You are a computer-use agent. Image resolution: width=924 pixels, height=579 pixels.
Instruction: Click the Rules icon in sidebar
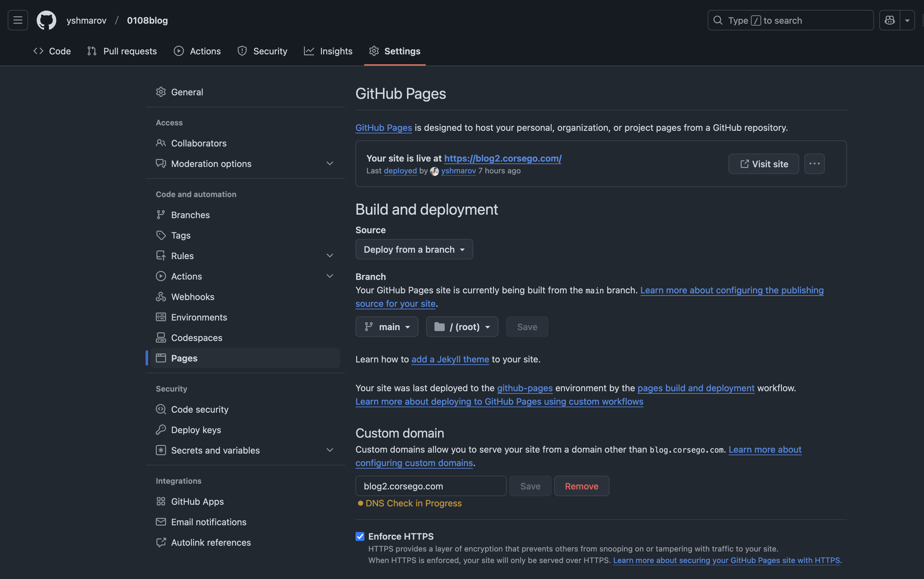(161, 256)
